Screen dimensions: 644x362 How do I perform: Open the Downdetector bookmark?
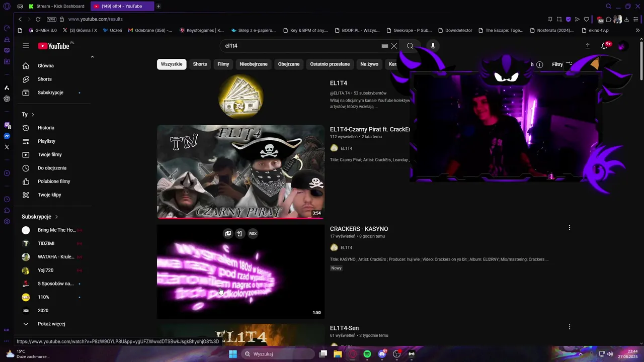click(x=455, y=30)
